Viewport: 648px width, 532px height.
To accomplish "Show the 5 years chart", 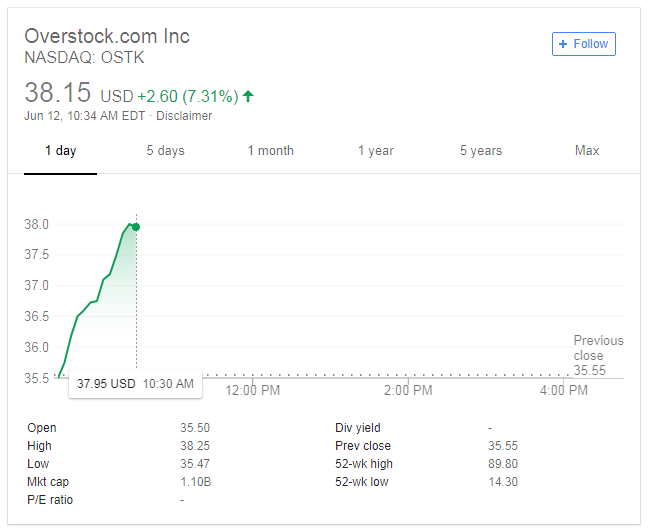I will coord(481,150).
